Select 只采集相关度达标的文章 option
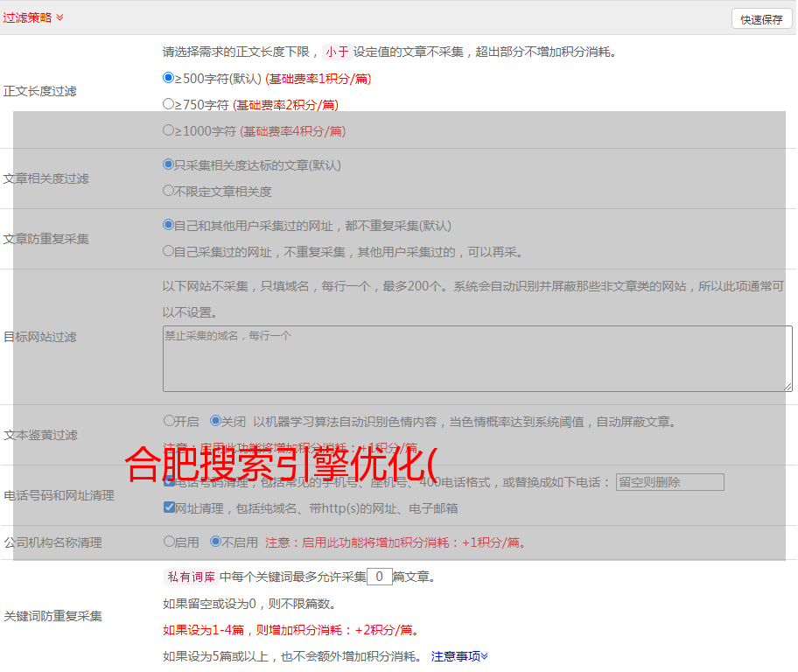 tap(169, 164)
